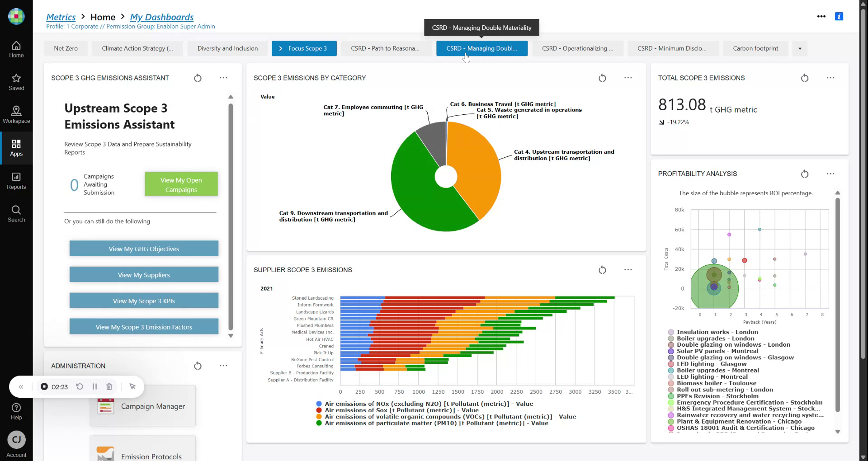
Task: Click the blue info icon at top right
Action: 839,16
